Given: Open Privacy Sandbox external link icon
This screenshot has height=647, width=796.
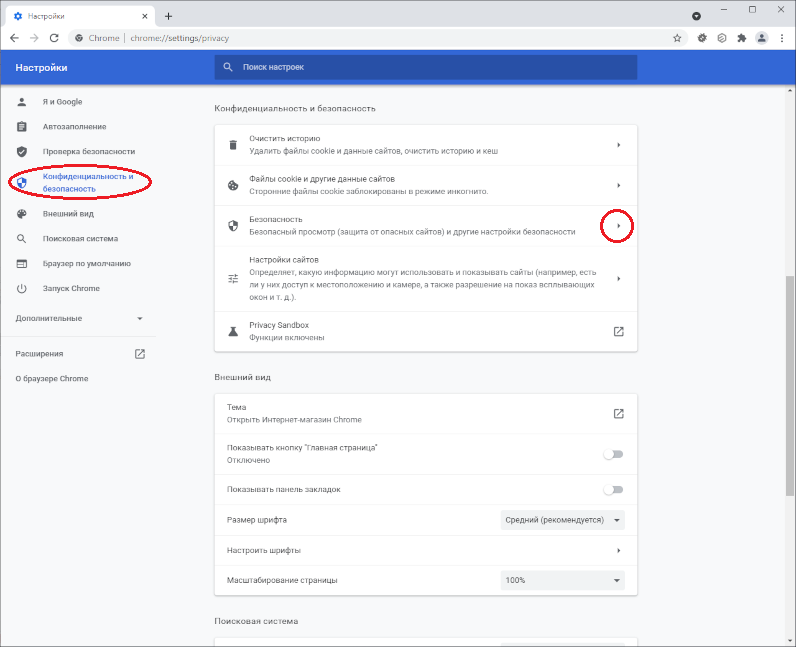Looking at the screenshot, I should (618, 331).
